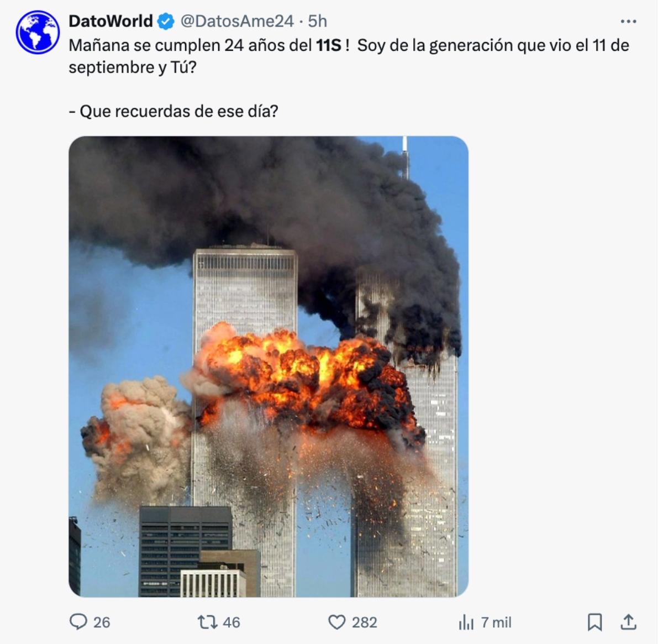
Task: Open the three-dot more options menu
Action: (x=628, y=22)
